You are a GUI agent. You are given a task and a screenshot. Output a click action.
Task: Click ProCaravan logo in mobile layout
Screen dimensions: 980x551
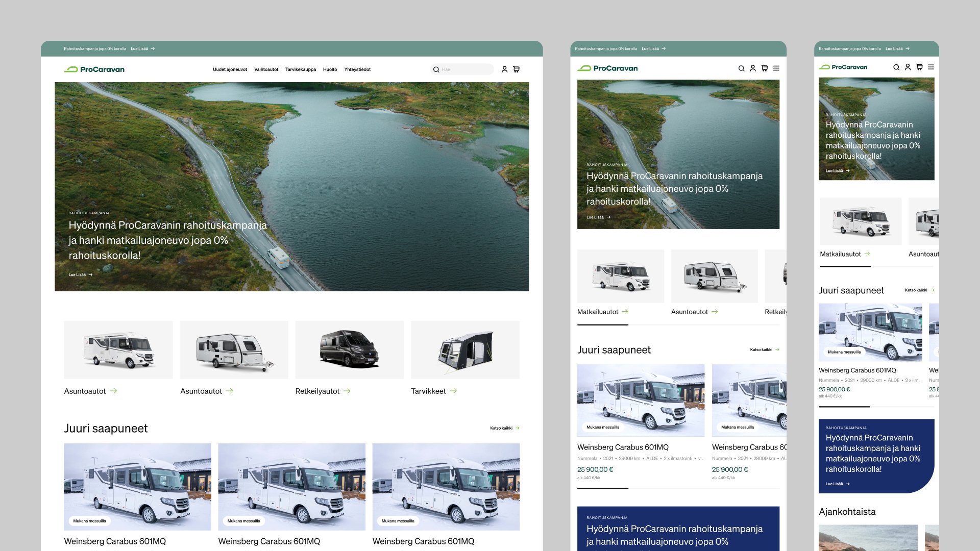click(x=843, y=67)
